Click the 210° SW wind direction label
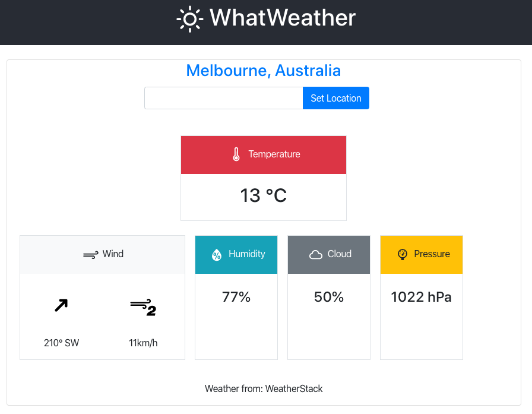 click(x=61, y=343)
